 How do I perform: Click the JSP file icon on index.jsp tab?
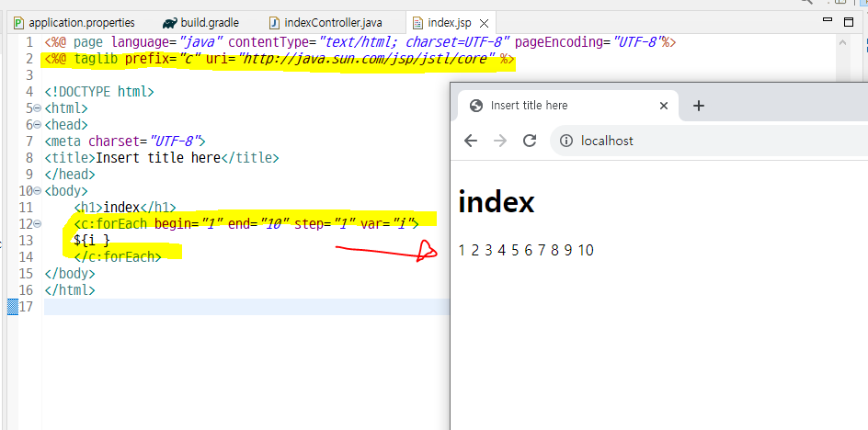coord(418,23)
